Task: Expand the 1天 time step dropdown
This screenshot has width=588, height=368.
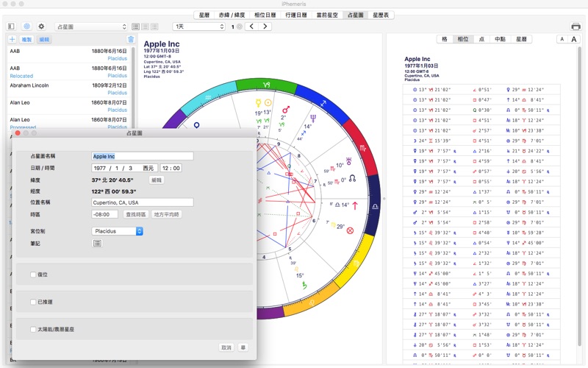Action: 198,26
